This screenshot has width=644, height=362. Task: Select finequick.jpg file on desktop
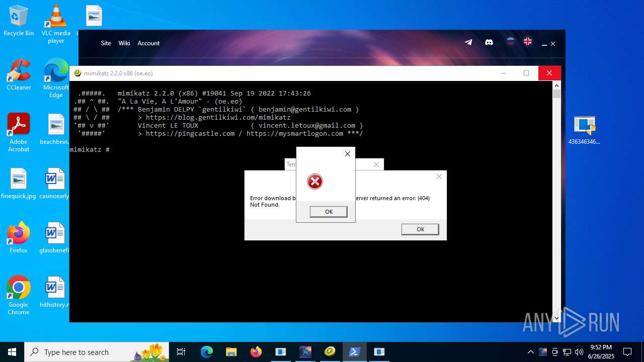[19, 184]
